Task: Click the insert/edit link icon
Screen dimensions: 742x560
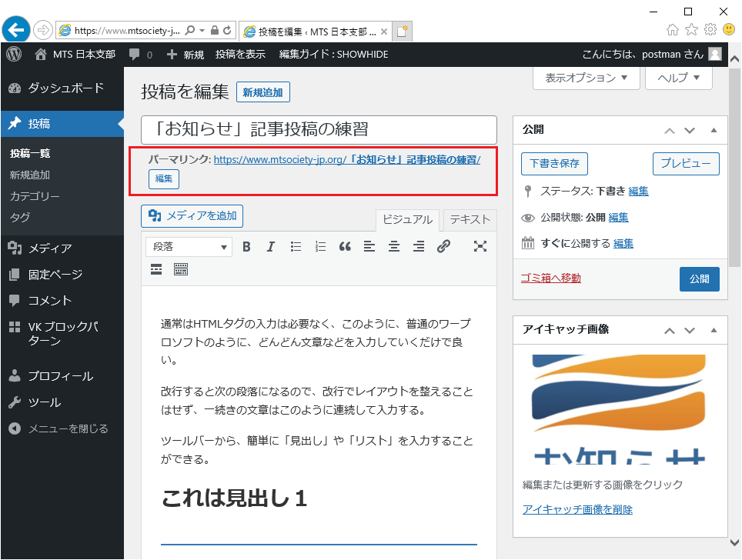Action: (x=443, y=247)
